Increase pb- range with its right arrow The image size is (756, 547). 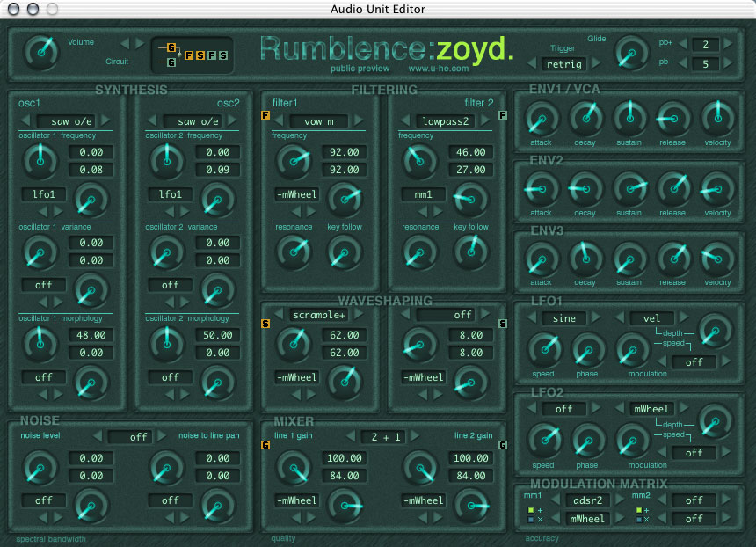coord(728,63)
